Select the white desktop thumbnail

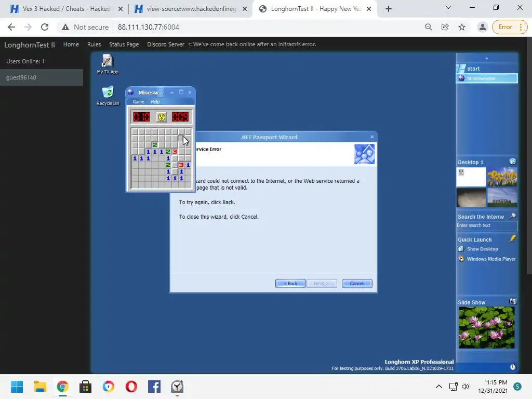tap(471, 177)
